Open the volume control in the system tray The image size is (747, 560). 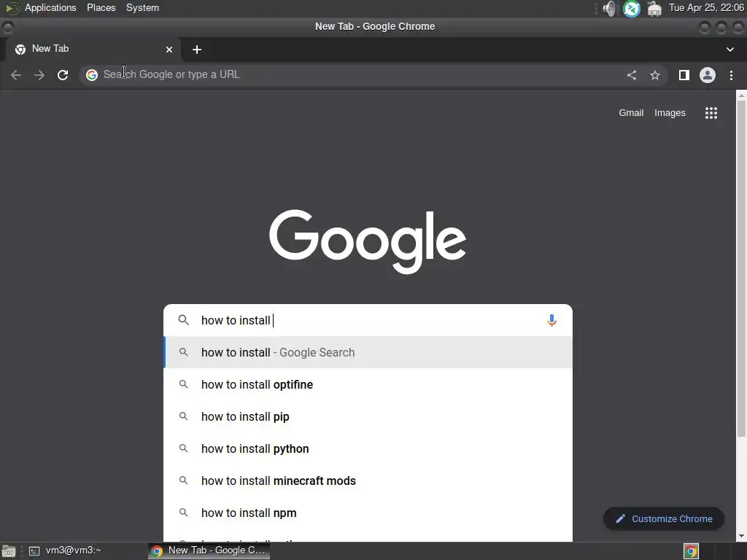point(609,9)
